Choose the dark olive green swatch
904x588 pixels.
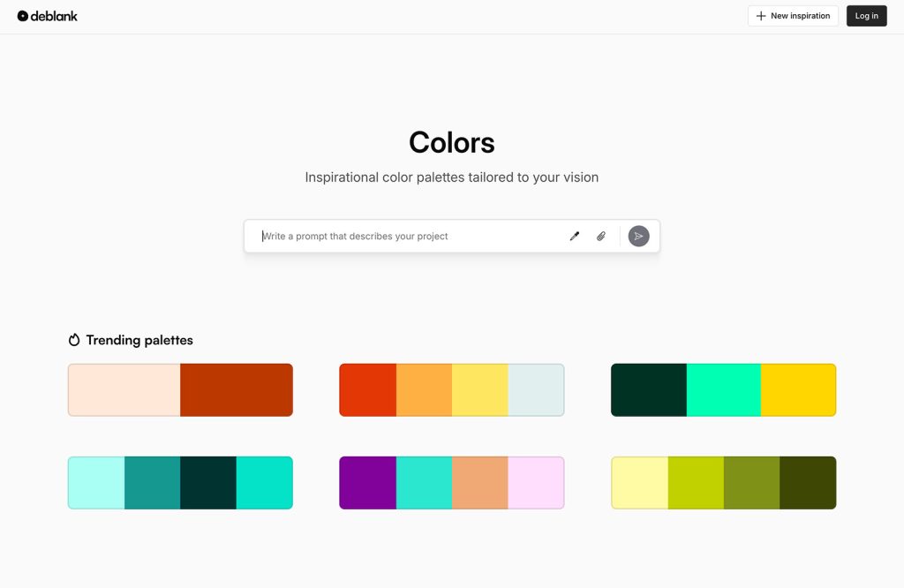click(808, 482)
